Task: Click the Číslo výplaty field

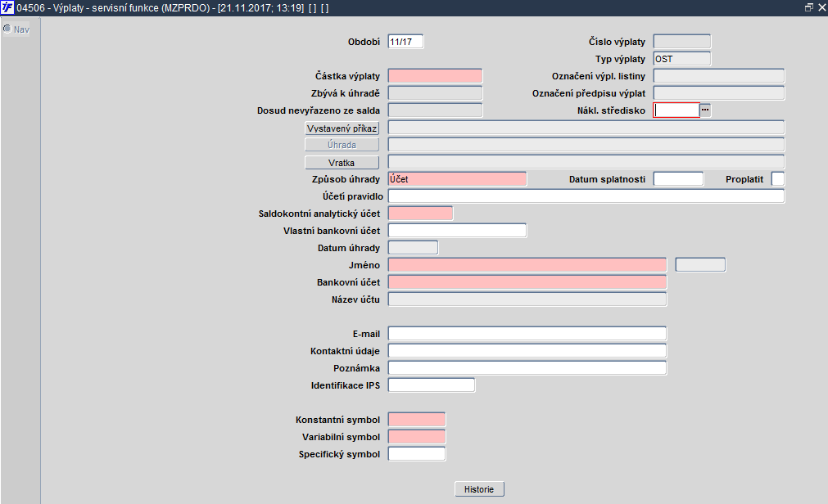Action: pos(681,42)
